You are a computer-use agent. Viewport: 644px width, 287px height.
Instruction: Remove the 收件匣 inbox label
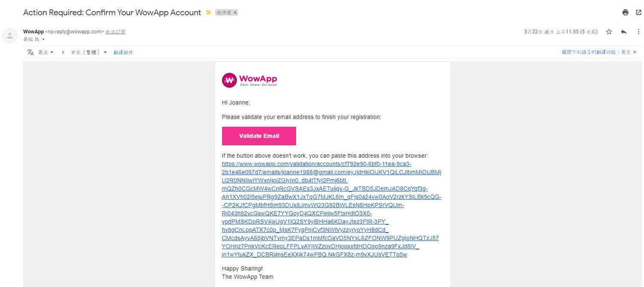pyautogui.click(x=235, y=13)
